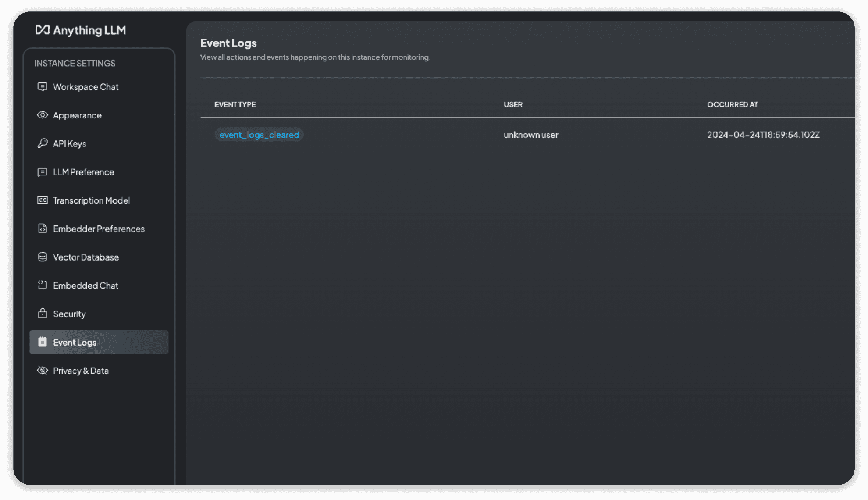This screenshot has width=868, height=500.
Task: Click the Appearance eye icon
Action: 42,115
